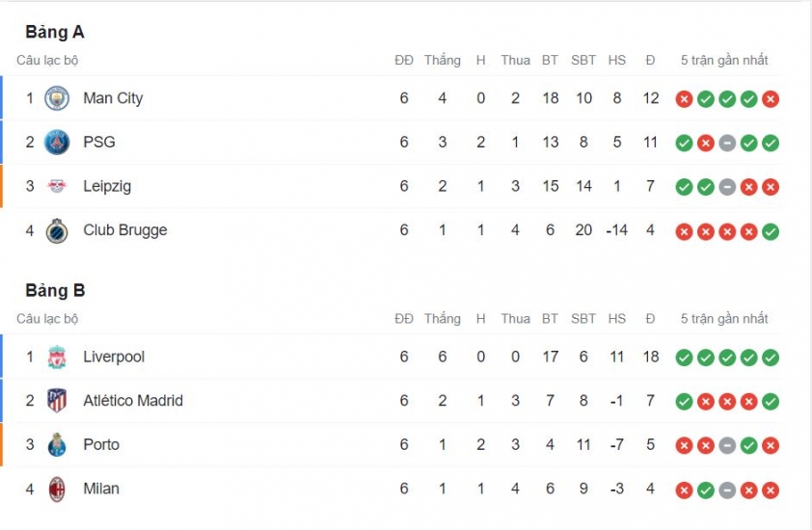The width and height of the screenshot is (812, 530).
Task: Click the Milan club crest
Action: point(57,490)
